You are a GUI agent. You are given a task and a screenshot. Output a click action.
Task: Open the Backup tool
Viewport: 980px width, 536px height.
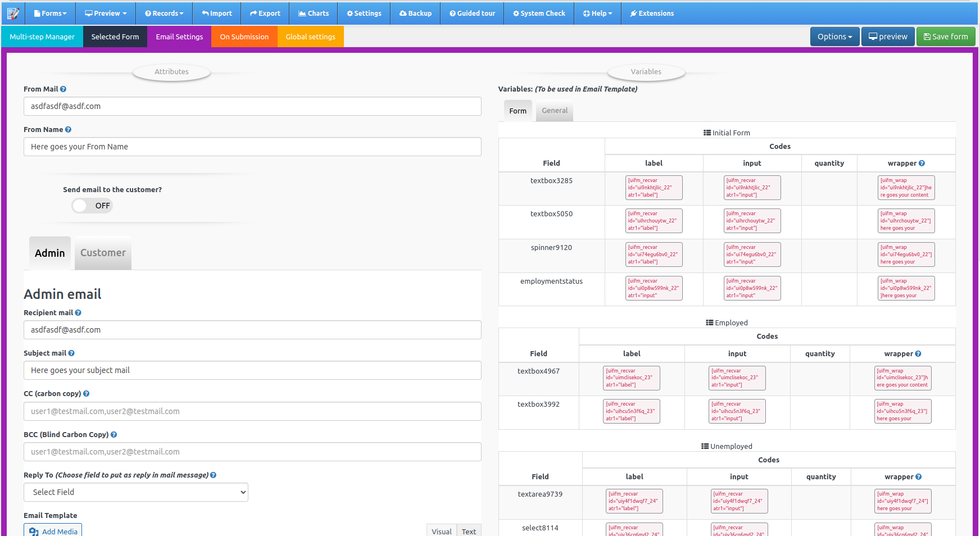tap(415, 13)
